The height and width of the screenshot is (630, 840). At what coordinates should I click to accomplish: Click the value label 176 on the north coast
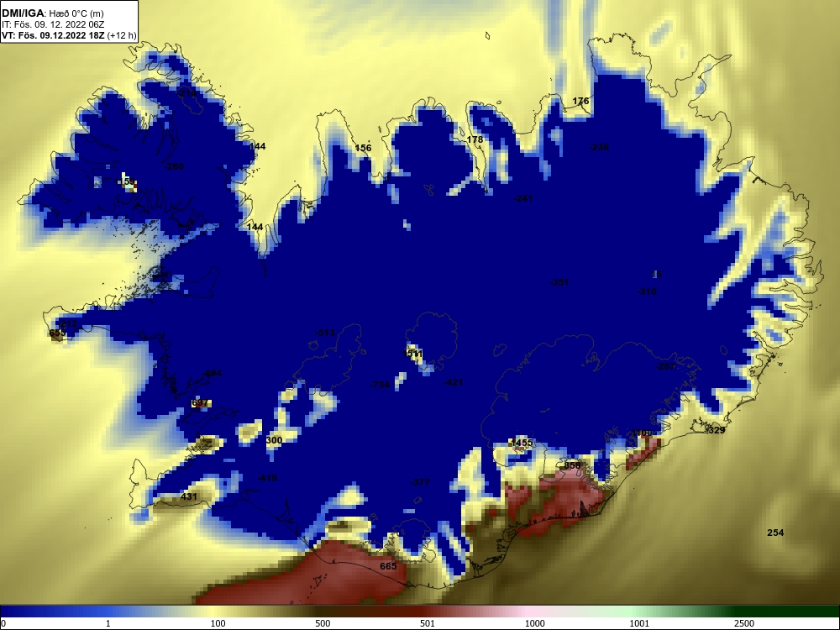(x=580, y=101)
